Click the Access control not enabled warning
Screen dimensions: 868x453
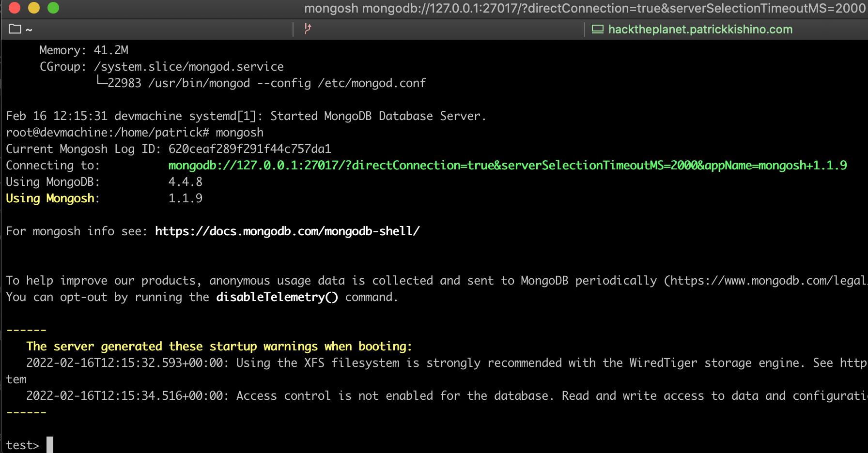click(x=446, y=395)
